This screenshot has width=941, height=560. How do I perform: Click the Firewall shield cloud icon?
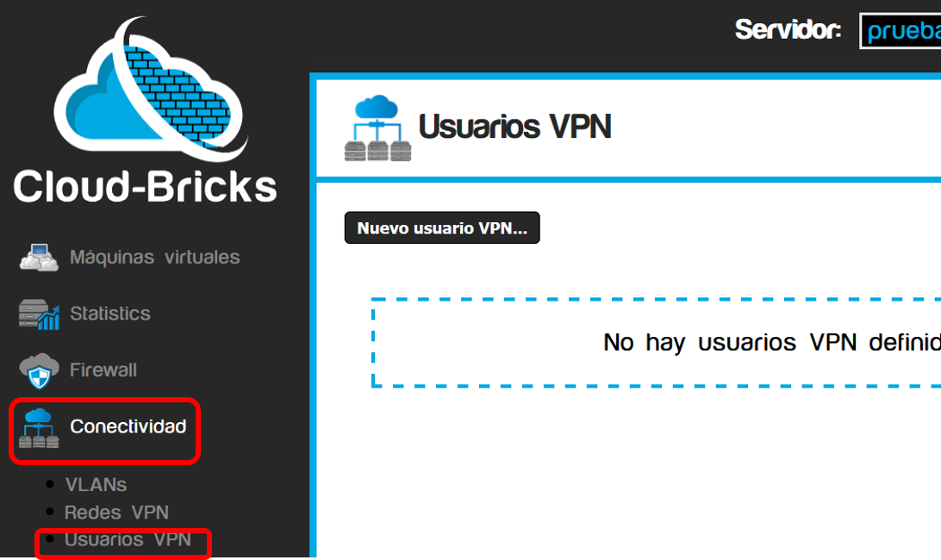pos(39,370)
